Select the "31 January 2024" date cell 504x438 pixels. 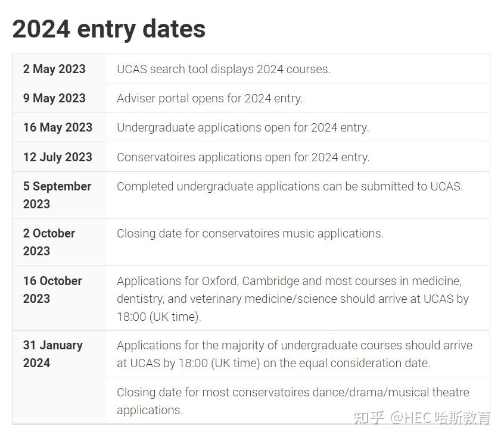click(x=52, y=353)
